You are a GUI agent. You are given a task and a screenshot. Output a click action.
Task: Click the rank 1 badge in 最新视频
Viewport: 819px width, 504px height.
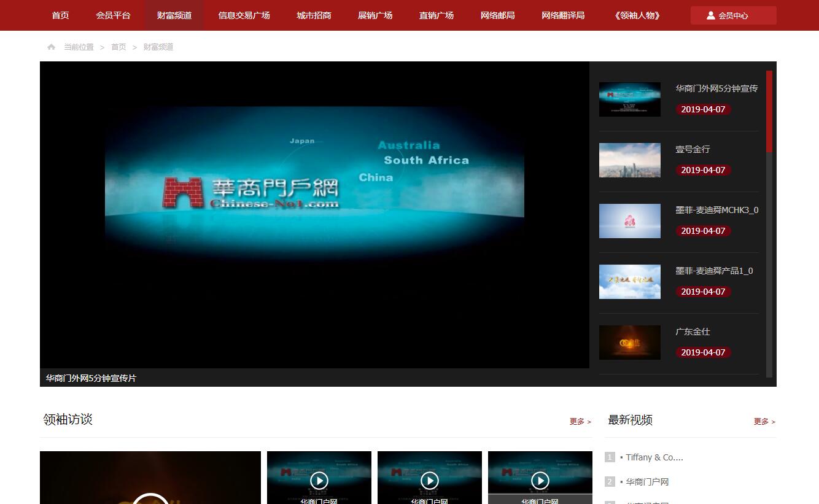pos(610,457)
